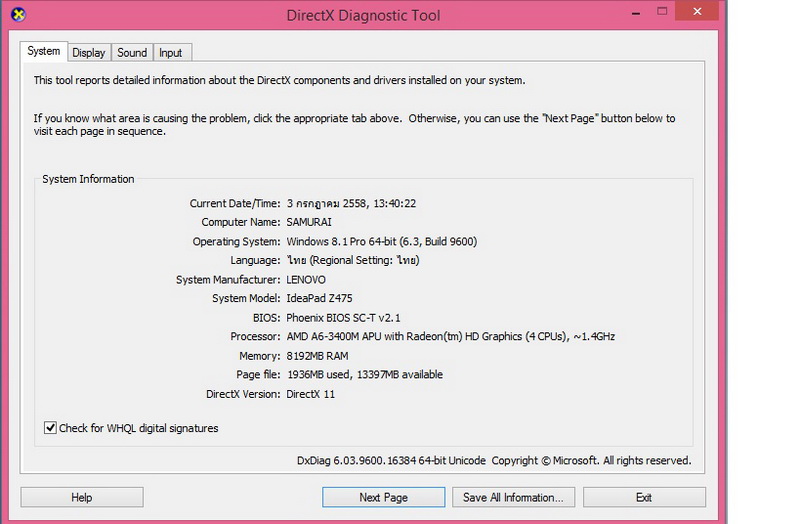Image resolution: width=800 pixels, height=524 pixels.
Task: Open the Input tab
Action: [170, 53]
